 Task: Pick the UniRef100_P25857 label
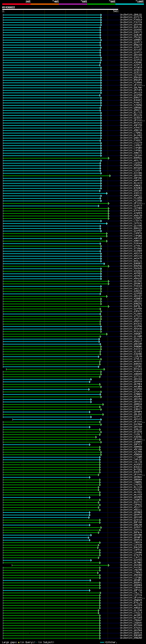tap(131, 218)
